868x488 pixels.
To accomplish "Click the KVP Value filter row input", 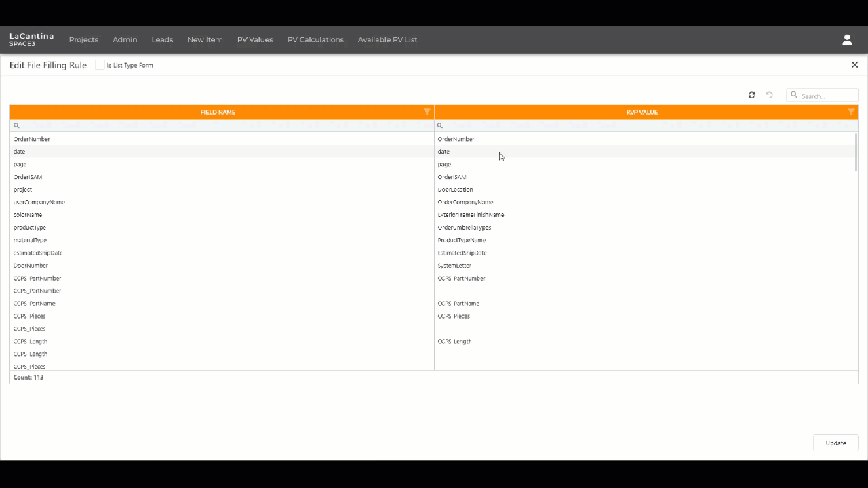I will pos(646,125).
